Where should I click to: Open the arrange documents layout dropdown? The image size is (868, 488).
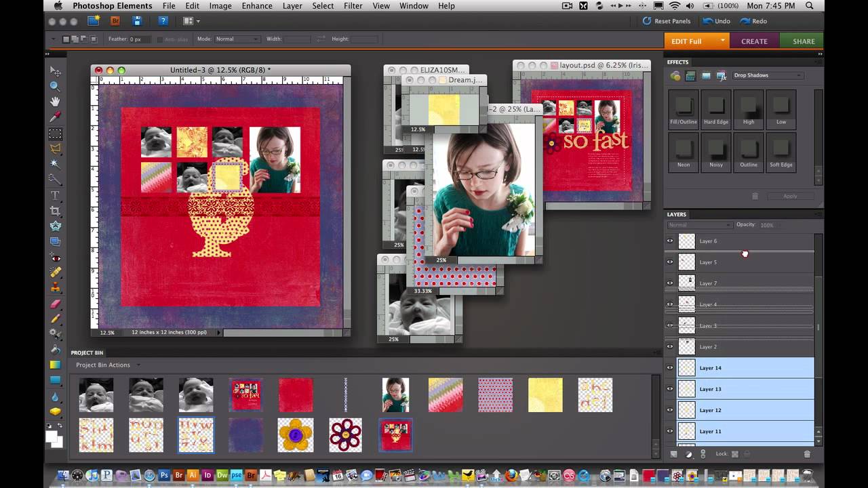point(191,21)
